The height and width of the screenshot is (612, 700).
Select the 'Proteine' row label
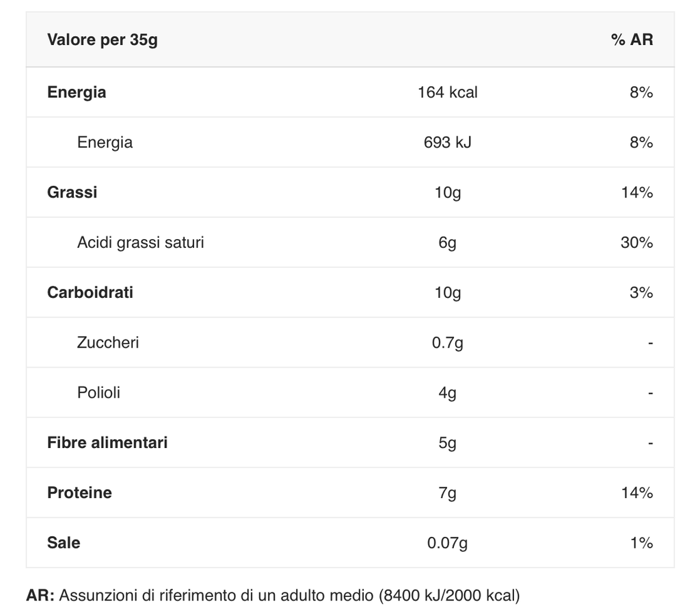tap(79, 492)
